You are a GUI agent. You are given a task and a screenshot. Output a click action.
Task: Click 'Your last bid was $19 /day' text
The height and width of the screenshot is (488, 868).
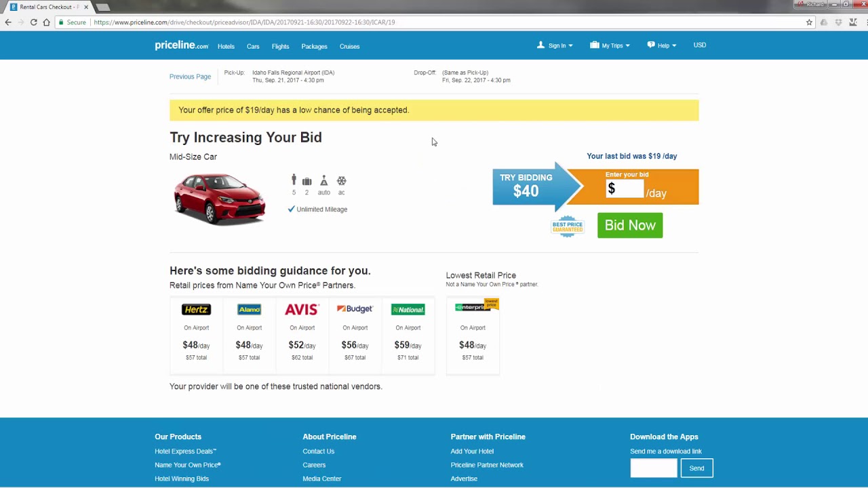tap(631, 157)
